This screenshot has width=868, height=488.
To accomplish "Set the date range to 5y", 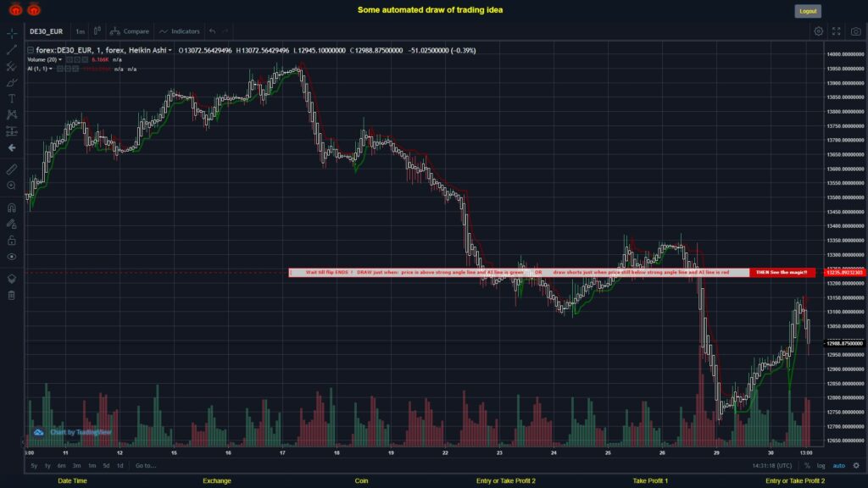I will point(34,466).
